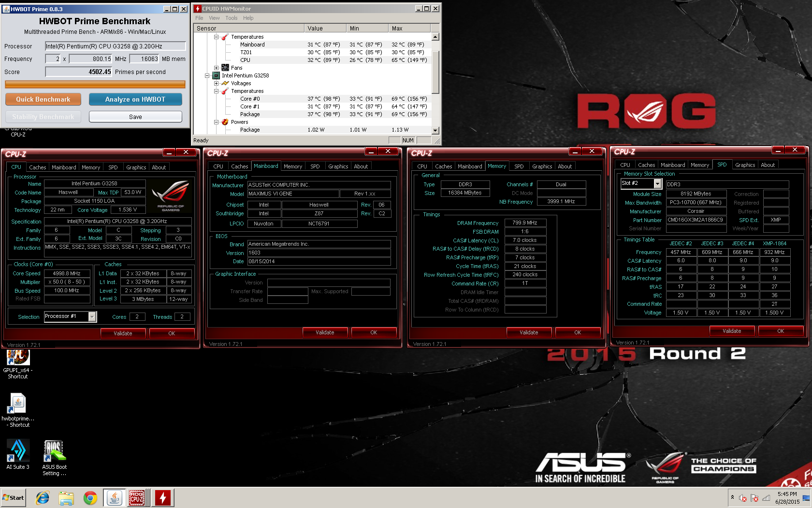Viewport: 812px width, 508px height.
Task: Click the Show Desktop icon by the clock
Action: [x=806, y=498]
